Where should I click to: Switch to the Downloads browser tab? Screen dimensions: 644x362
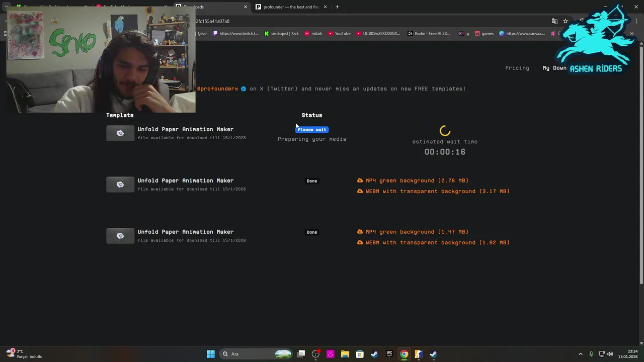211,7
